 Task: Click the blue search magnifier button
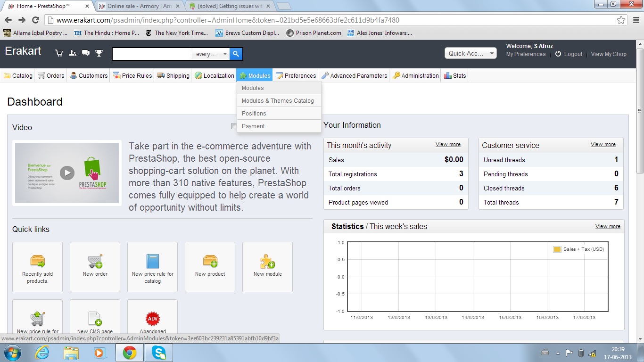236,54
